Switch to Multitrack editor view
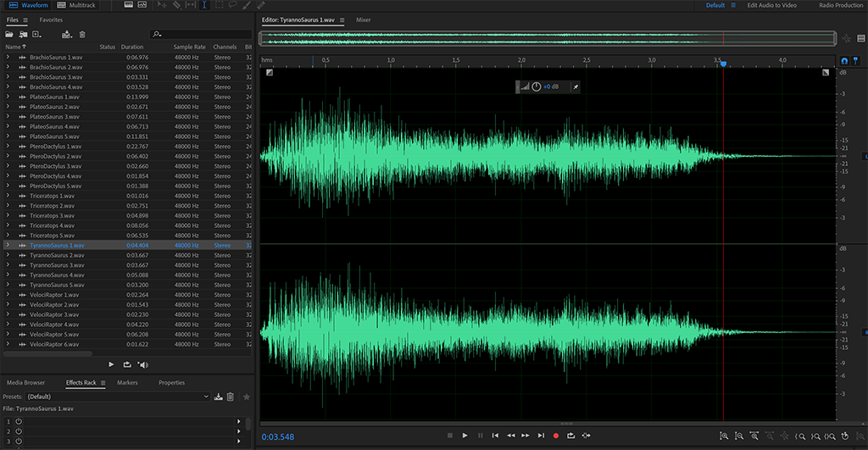Viewport: 868px width, 450px height. click(x=76, y=5)
